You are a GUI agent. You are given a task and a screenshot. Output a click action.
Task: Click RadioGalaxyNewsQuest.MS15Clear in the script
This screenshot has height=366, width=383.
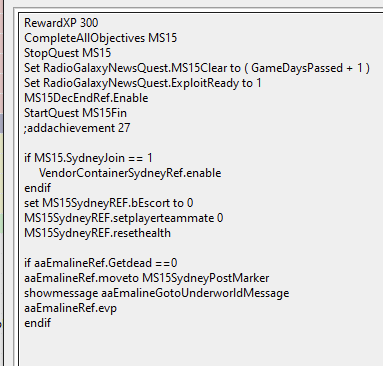tap(135, 68)
